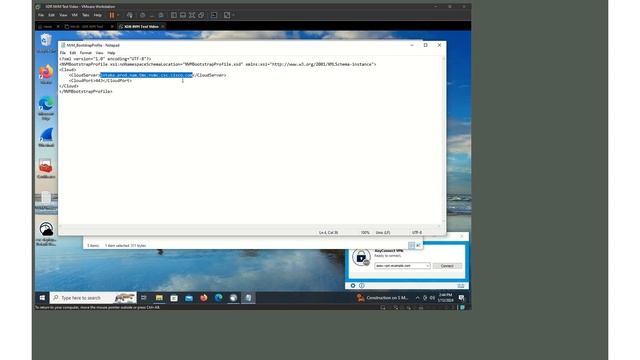This screenshot has width=640, height=360.
Task: Click the CloudPort 443 line in Notepad
Action: click(x=100, y=81)
